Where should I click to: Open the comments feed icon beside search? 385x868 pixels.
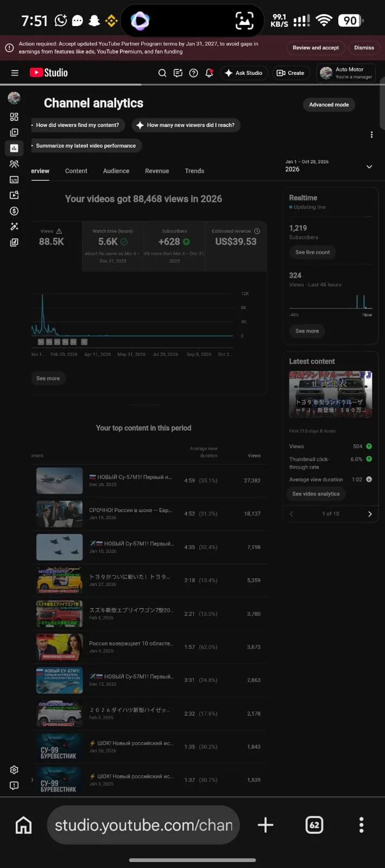178,73
